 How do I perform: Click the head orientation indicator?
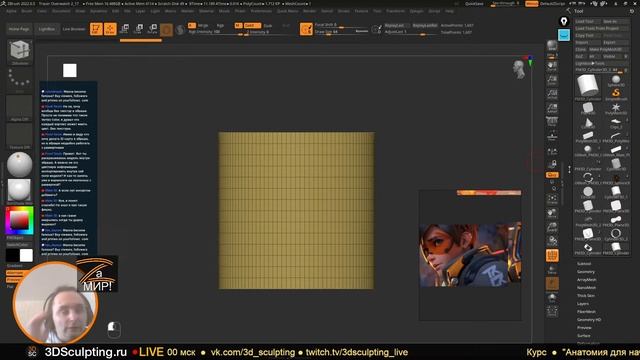[519, 70]
